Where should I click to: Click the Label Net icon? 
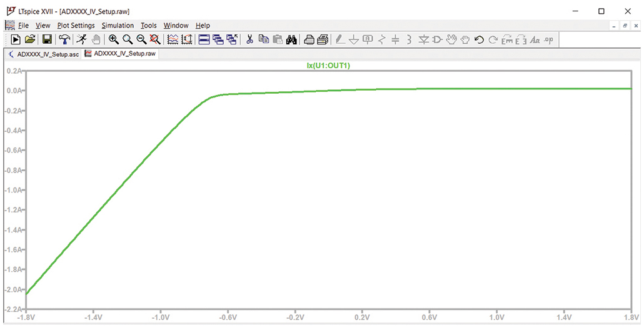[x=368, y=39]
